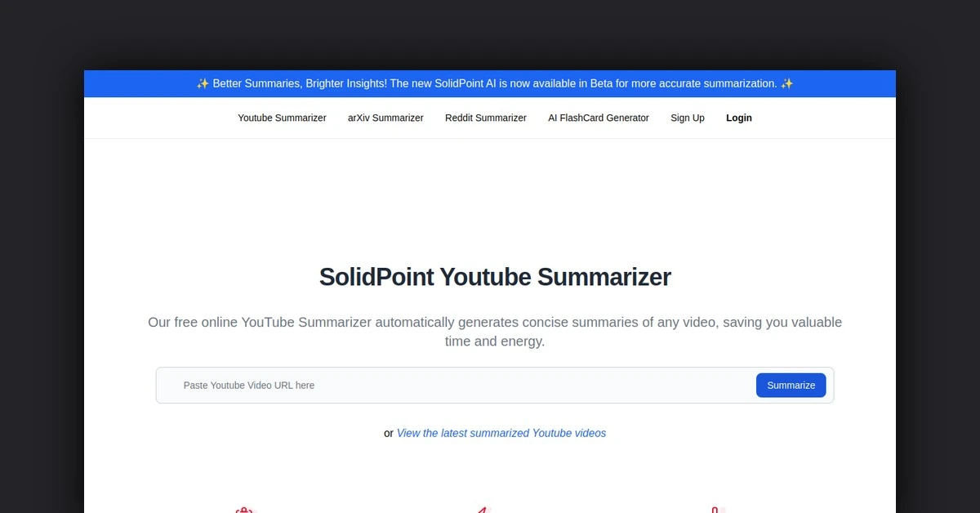Click the Beta availability announcement text
980x513 pixels.
coord(493,83)
